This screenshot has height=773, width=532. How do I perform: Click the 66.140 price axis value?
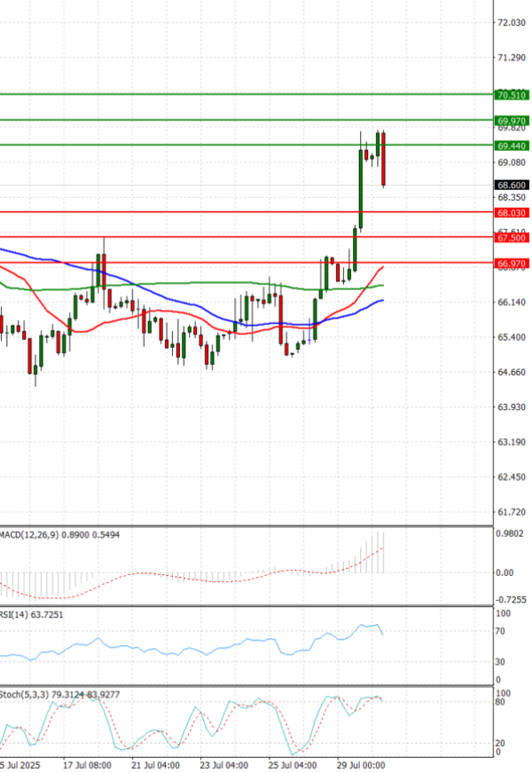coord(512,303)
